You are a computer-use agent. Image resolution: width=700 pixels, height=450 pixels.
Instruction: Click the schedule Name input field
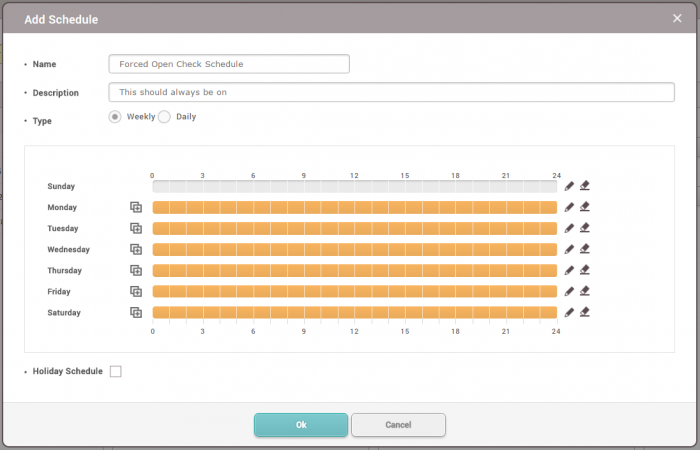click(x=229, y=64)
